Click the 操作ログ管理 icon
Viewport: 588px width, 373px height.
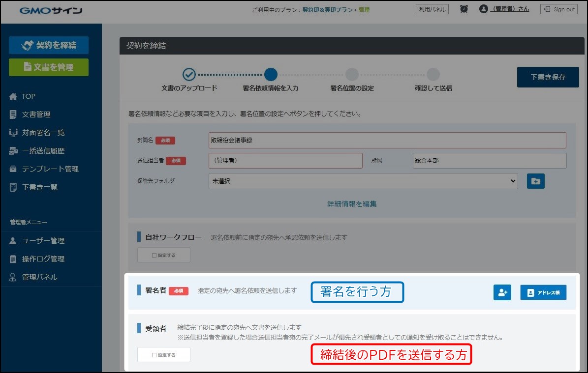(13, 259)
